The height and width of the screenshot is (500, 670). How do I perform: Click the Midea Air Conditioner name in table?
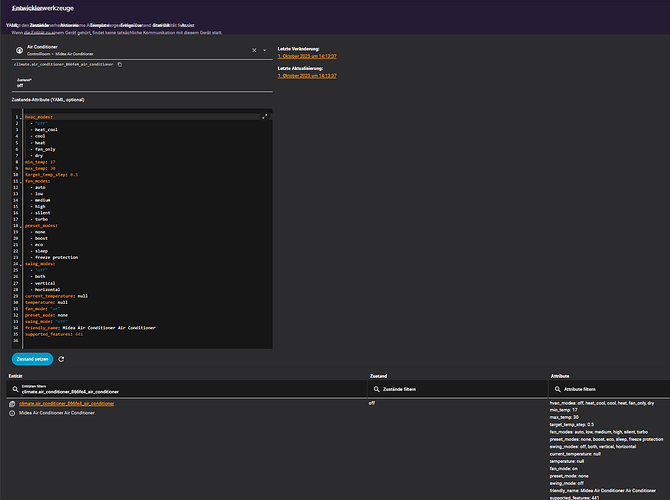pyautogui.click(x=57, y=413)
